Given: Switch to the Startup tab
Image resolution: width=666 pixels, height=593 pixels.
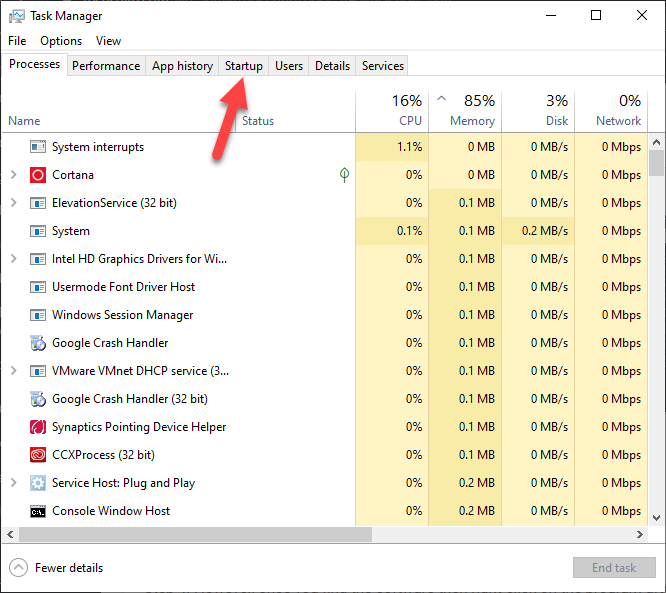Looking at the screenshot, I should [x=244, y=66].
